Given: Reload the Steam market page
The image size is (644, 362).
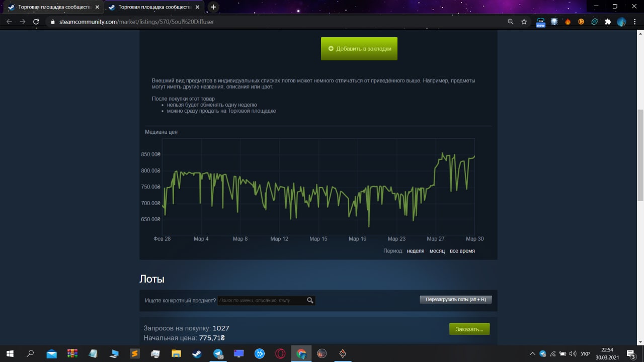Looking at the screenshot, I should tap(36, 22).
